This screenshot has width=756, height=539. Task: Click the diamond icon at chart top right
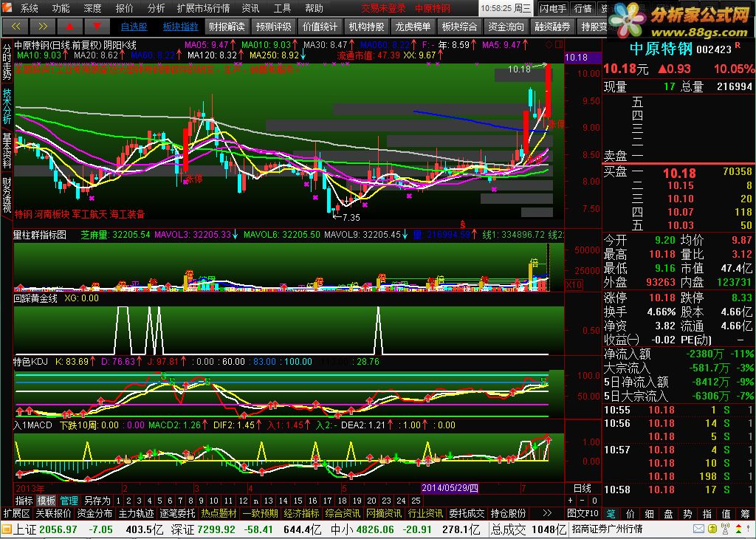pyautogui.click(x=549, y=45)
